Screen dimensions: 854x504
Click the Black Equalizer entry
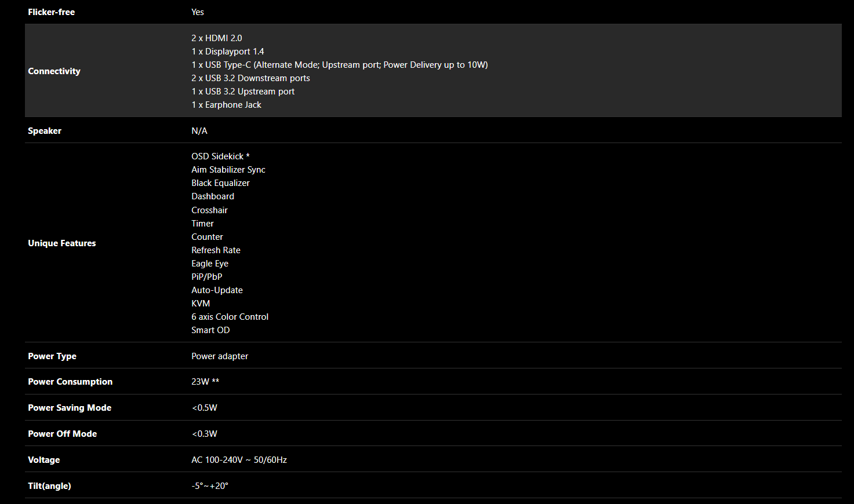pyautogui.click(x=220, y=183)
